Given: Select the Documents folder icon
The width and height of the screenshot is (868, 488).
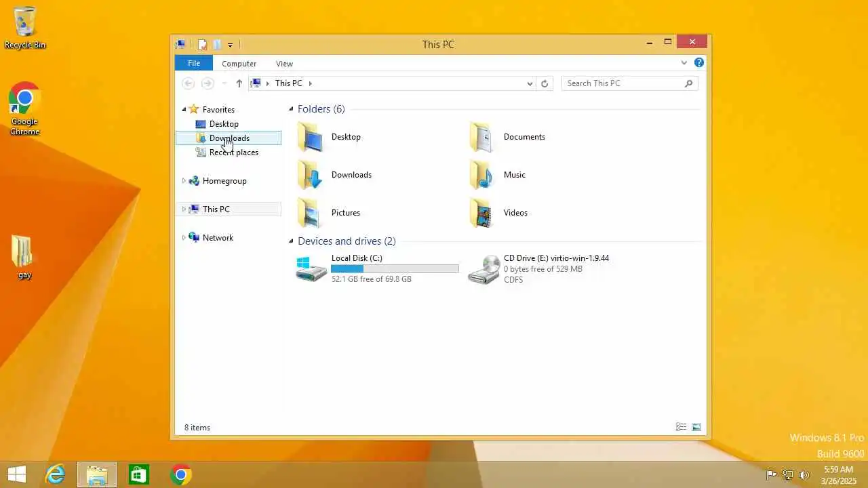Looking at the screenshot, I should pos(482,137).
